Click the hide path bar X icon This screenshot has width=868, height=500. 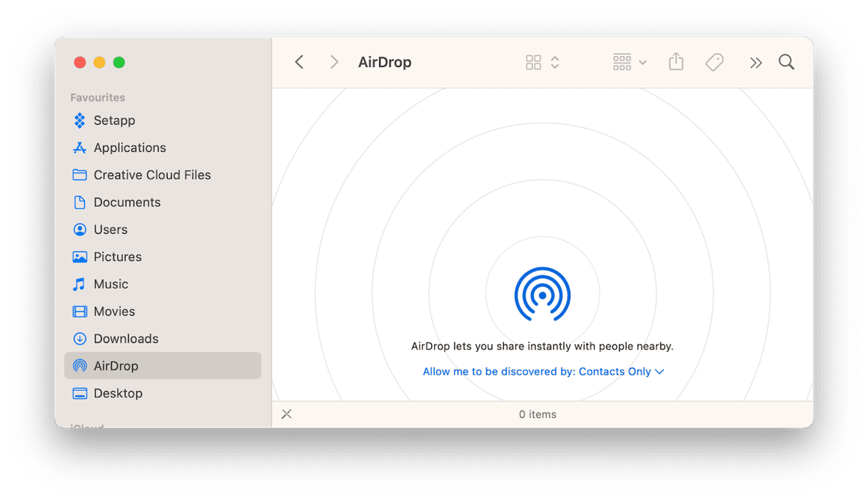(286, 414)
